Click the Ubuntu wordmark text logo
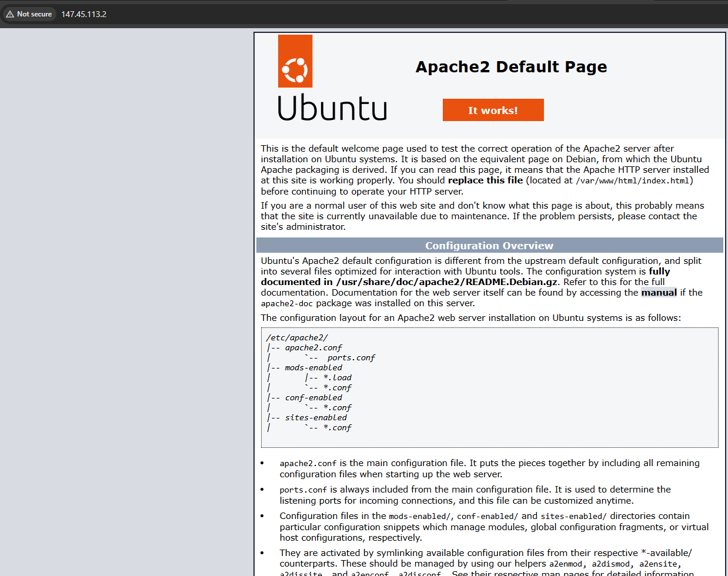This screenshot has height=576, width=728. [332, 108]
